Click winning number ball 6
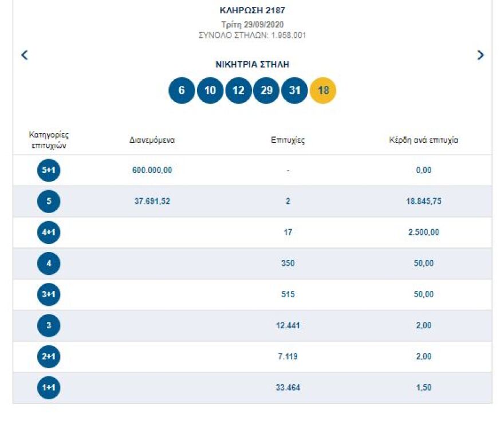504x433 pixels. click(182, 90)
